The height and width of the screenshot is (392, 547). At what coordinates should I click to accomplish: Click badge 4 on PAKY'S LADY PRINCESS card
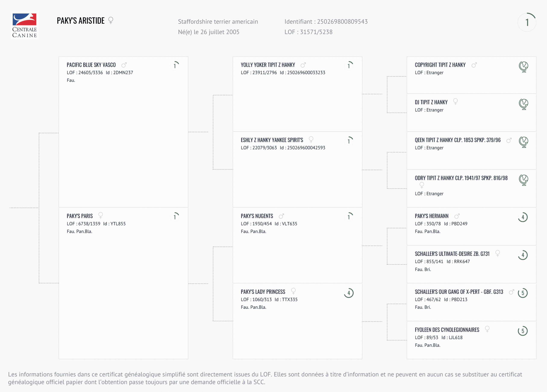(x=349, y=293)
